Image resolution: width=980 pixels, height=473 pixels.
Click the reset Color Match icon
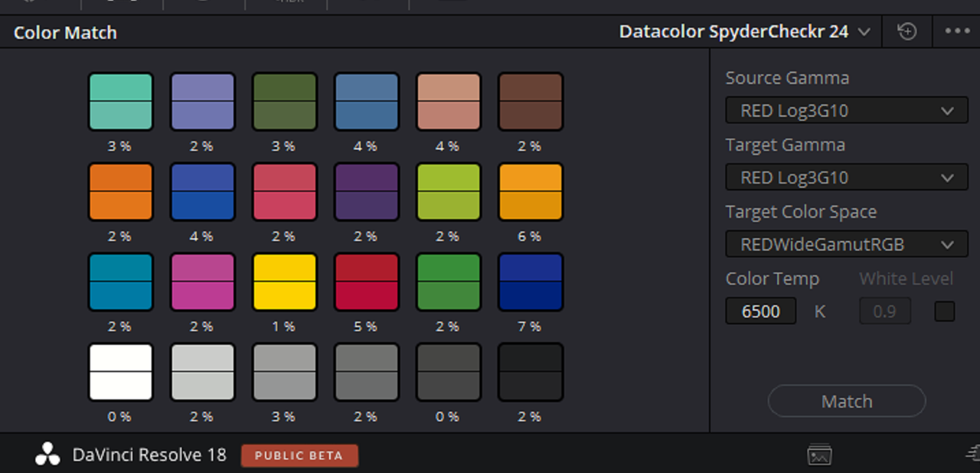tap(907, 31)
